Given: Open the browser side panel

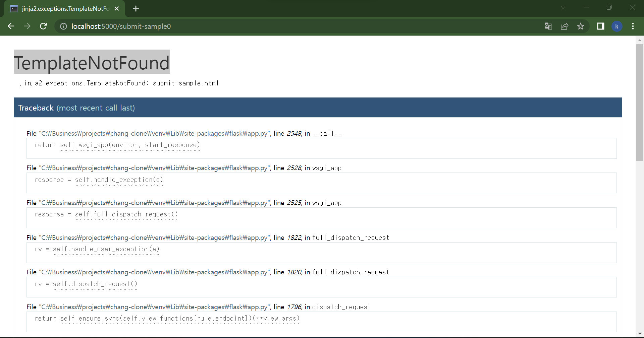Looking at the screenshot, I should (x=601, y=26).
